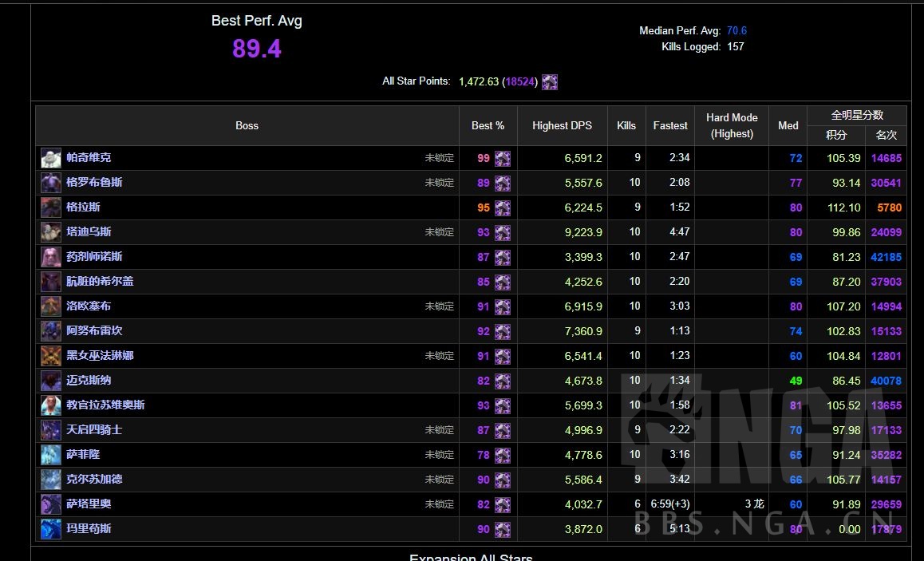Image resolution: width=924 pixels, height=561 pixels.
Task: Click the Fastest column header
Action: [670, 125]
